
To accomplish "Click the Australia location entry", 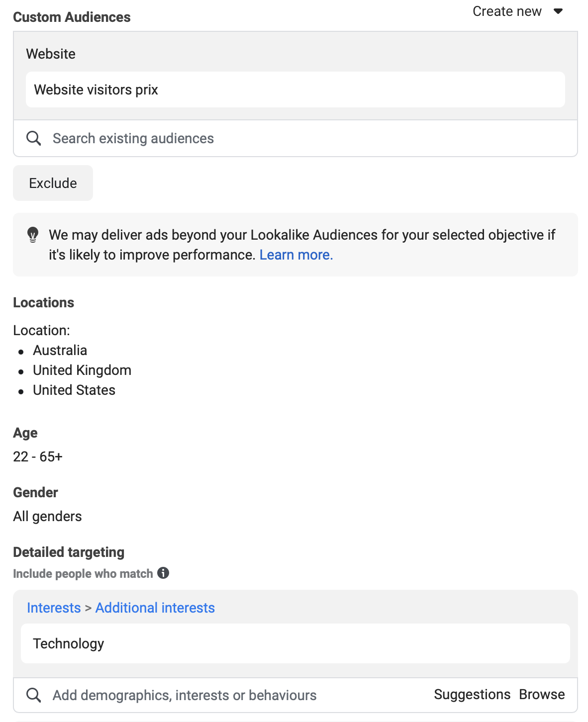I will pos(60,351).
